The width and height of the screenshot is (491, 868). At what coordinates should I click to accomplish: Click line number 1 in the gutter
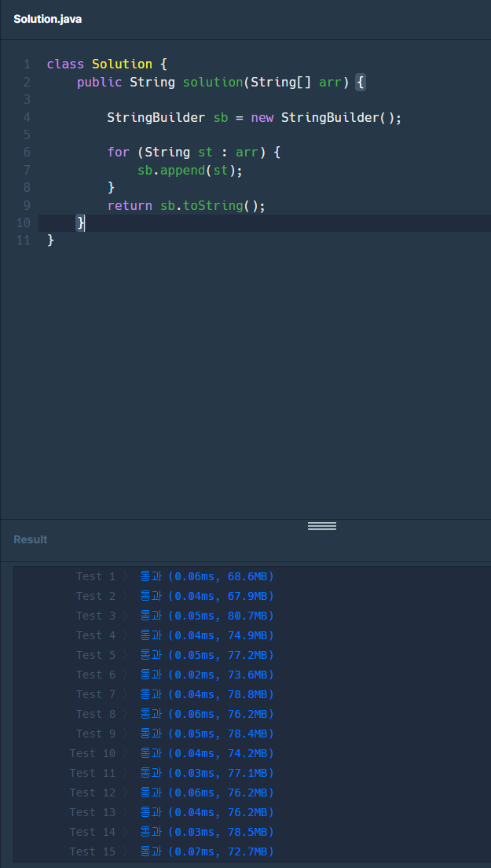(27, 64)
